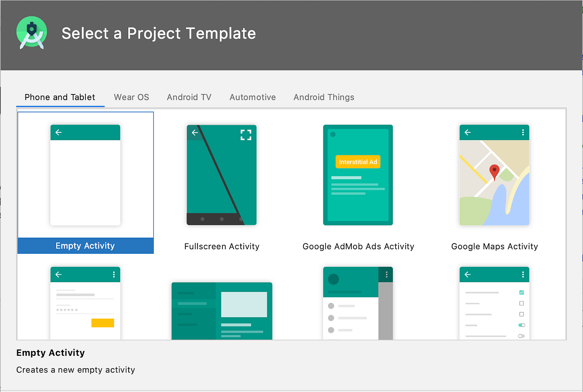
Task: Open the Android Things tab
Action: tap(324, 97)
